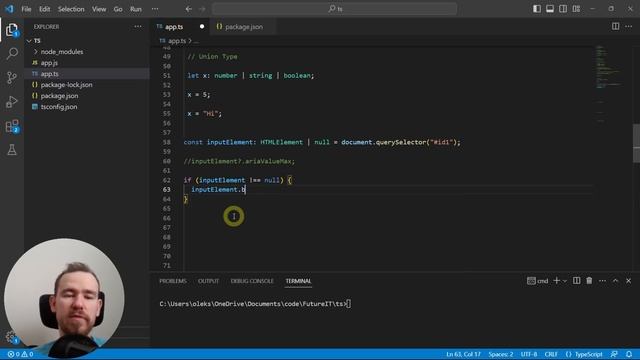Toggle the secondary side bar layout icon

[x=563, y=9]
